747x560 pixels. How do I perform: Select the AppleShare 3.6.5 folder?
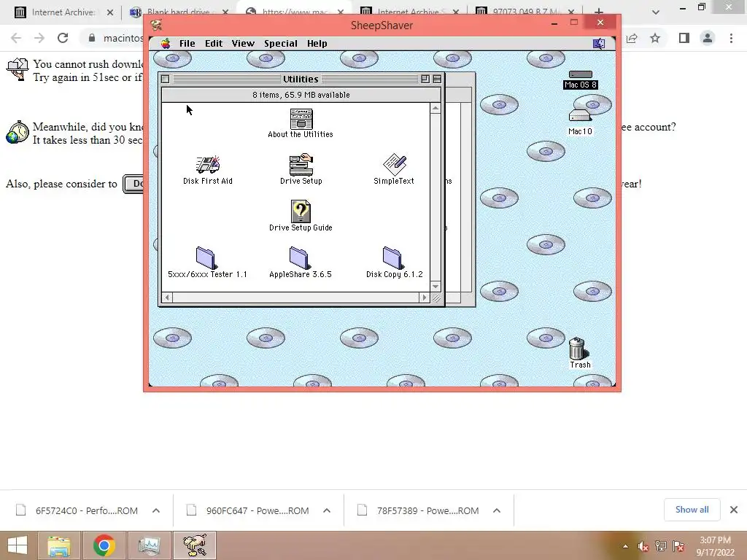[300, 258]
